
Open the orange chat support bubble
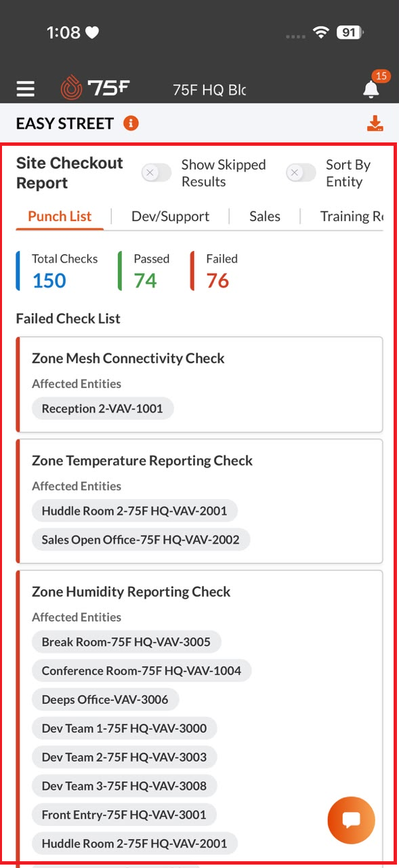click(x=351, y=821)
